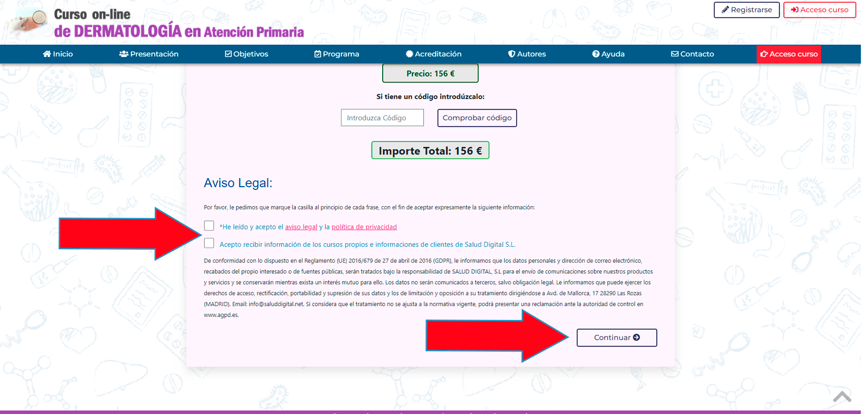Click the Comprobar código button

click(x=477, y=118)
